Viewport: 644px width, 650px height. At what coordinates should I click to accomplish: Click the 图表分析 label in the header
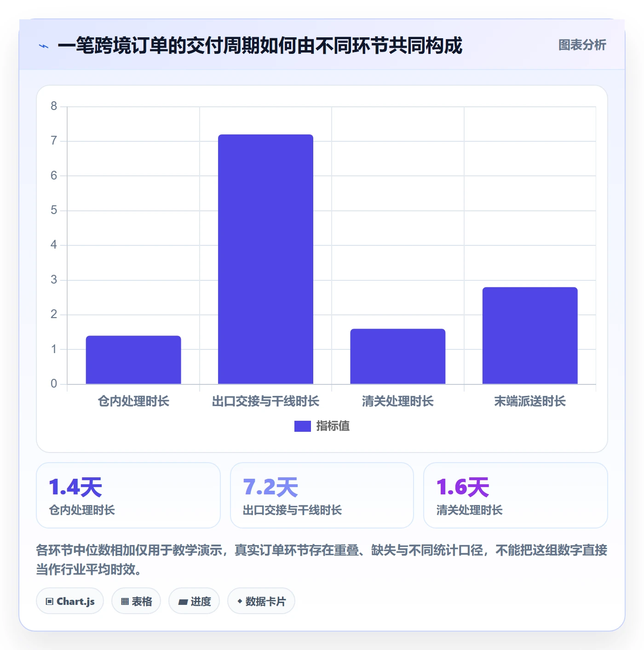click(x=582, y=45)
